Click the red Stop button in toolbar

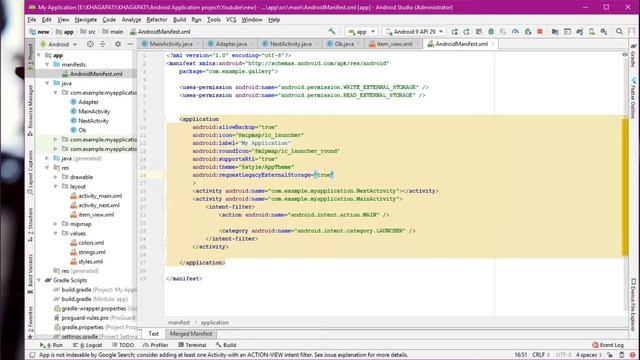click(x=540, y=31)
